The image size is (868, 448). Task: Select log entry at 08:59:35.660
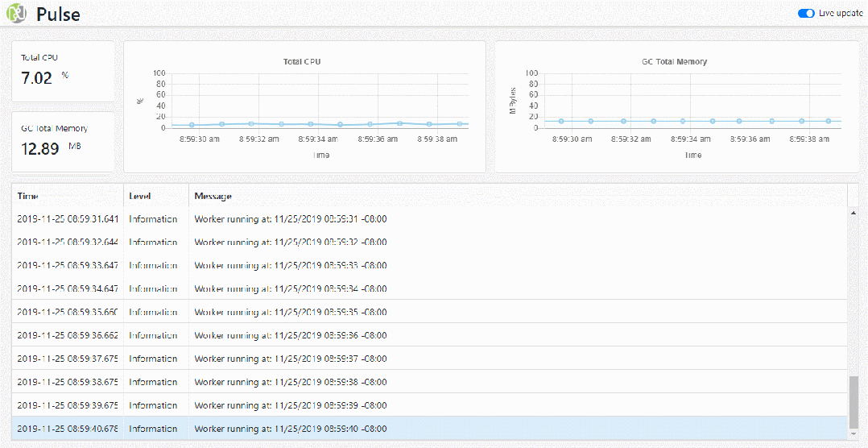pos(68,312)
